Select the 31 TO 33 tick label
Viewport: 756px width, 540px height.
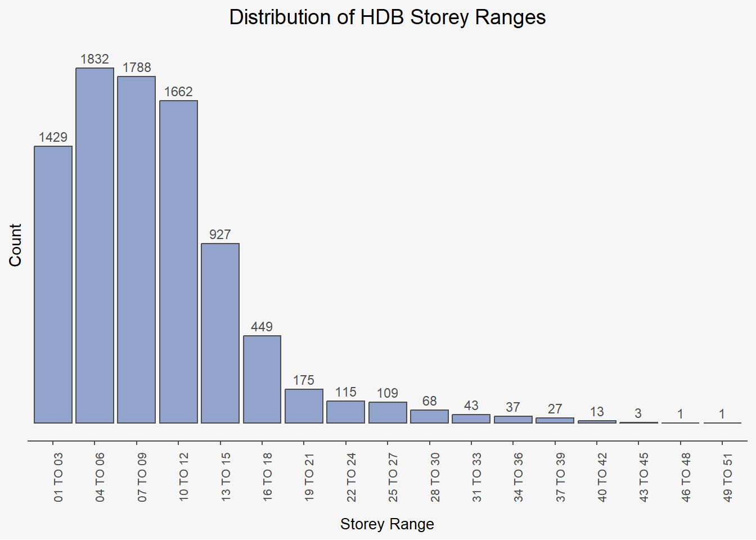tap(476, 477)
